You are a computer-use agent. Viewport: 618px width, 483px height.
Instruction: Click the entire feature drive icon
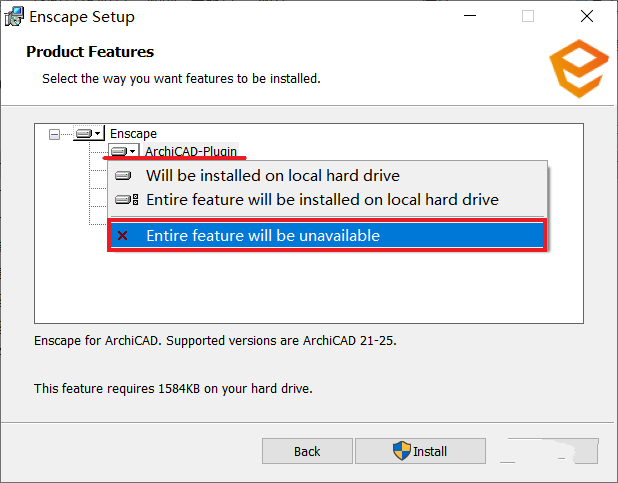[x=127, y=200]
